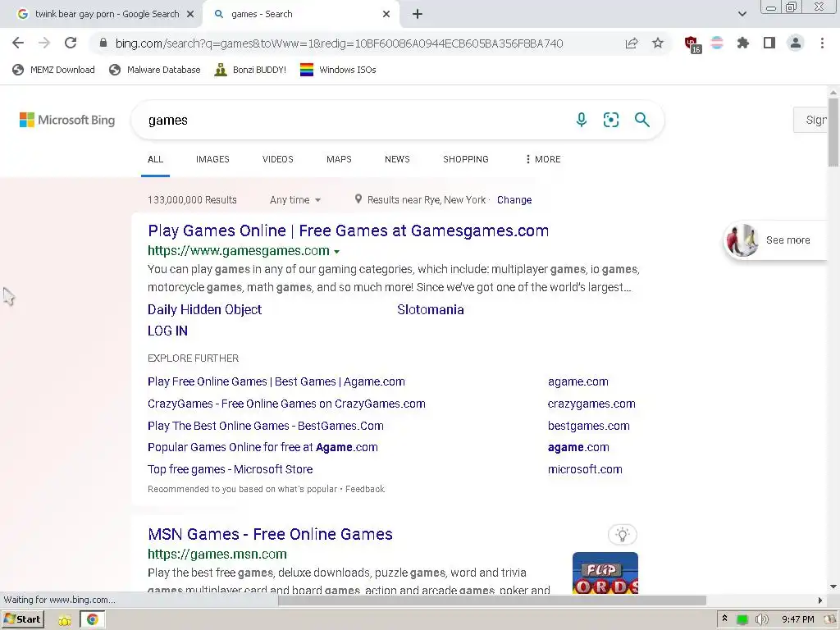840x630 pixels.
Task: Click the lightbulb icon beside MSN Games
Action: point(623,534)
